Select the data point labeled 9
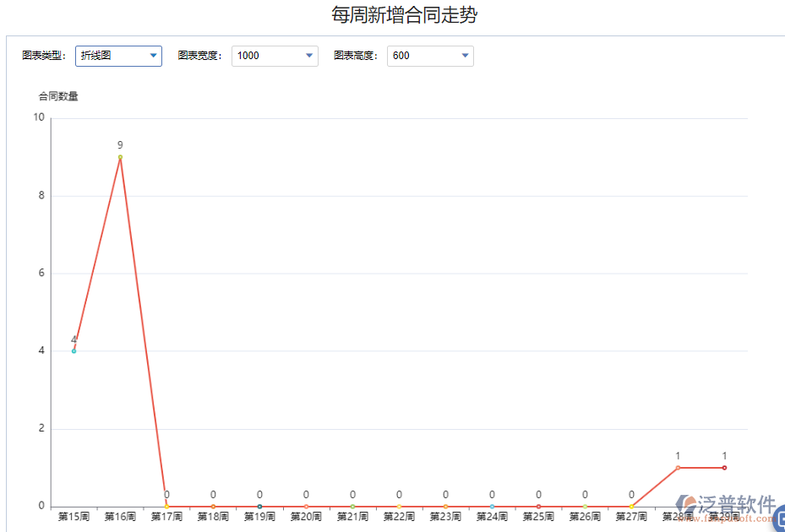The height and width of the screenshot is (532, 785). pyautogui.click(x=120, y=157)
